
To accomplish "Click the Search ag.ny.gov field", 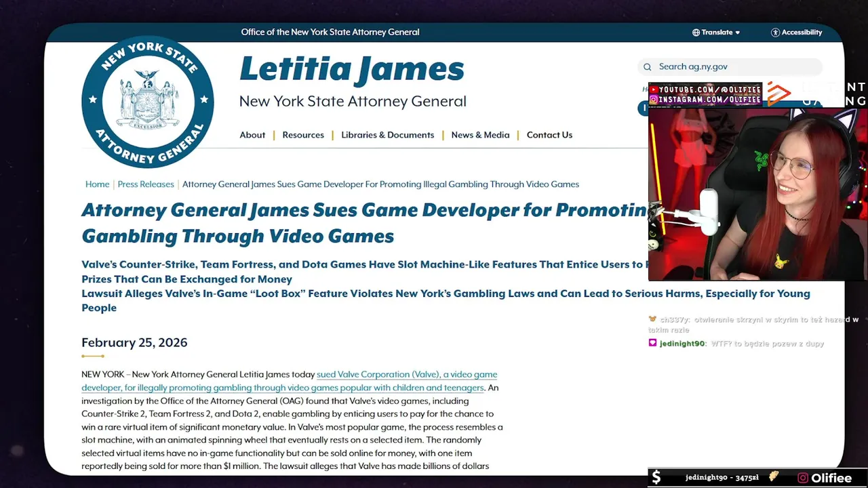I will pyautogui.click(x=730, y=67).
